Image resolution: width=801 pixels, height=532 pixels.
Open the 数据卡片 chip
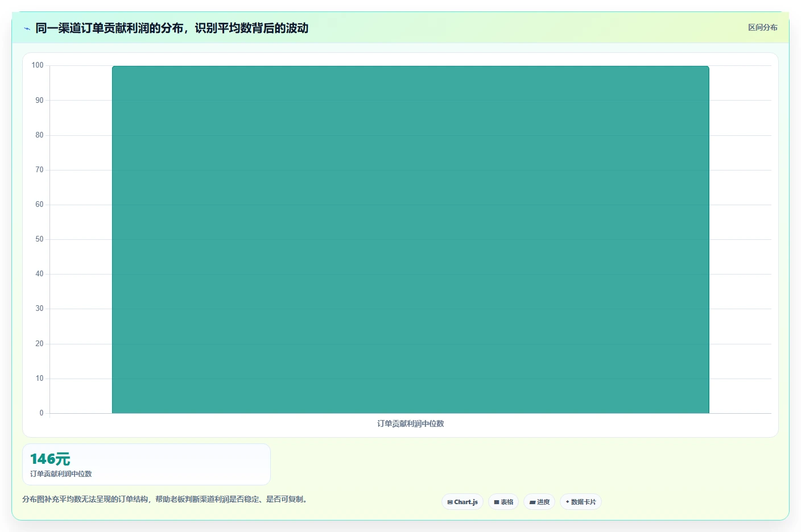point(581,502)
